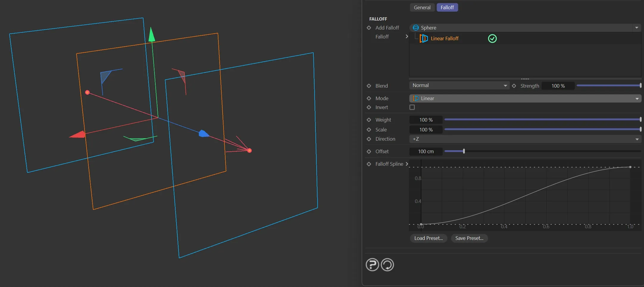Click the Load Preset button
Viewport: 644px width, 287px height.
tap(429, 238)
